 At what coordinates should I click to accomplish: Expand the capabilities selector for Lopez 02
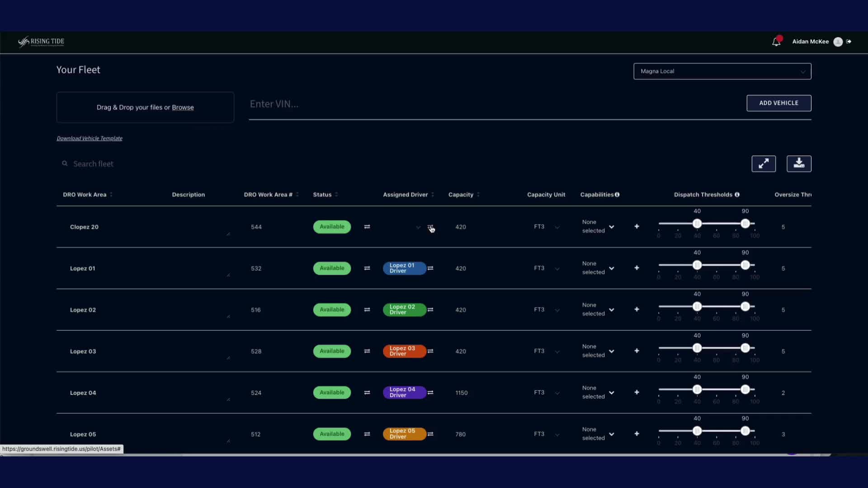pyautogui.click(x=611, y=310)
